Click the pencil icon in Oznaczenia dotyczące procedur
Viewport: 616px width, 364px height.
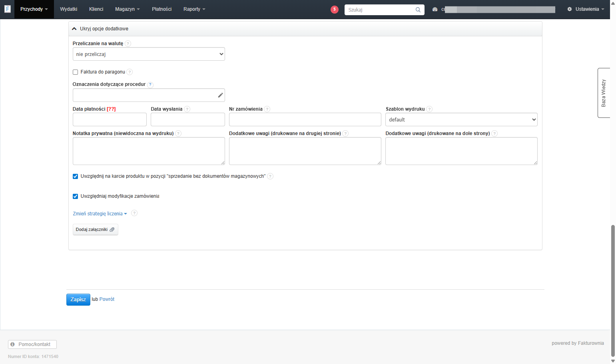pos(220,95)
